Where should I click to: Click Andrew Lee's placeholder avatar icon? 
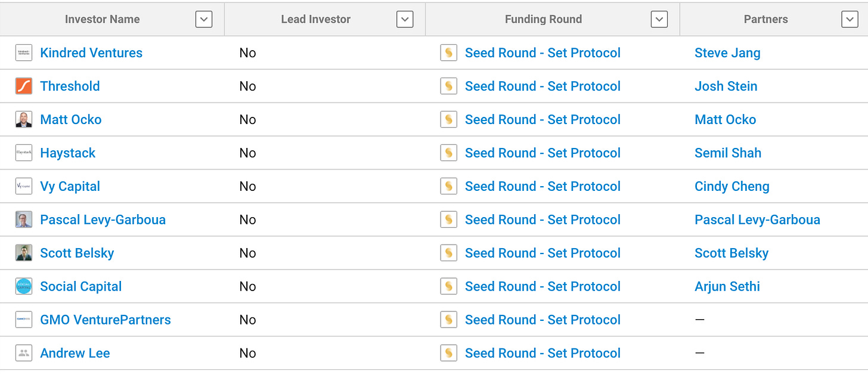[x=24, y=353]
